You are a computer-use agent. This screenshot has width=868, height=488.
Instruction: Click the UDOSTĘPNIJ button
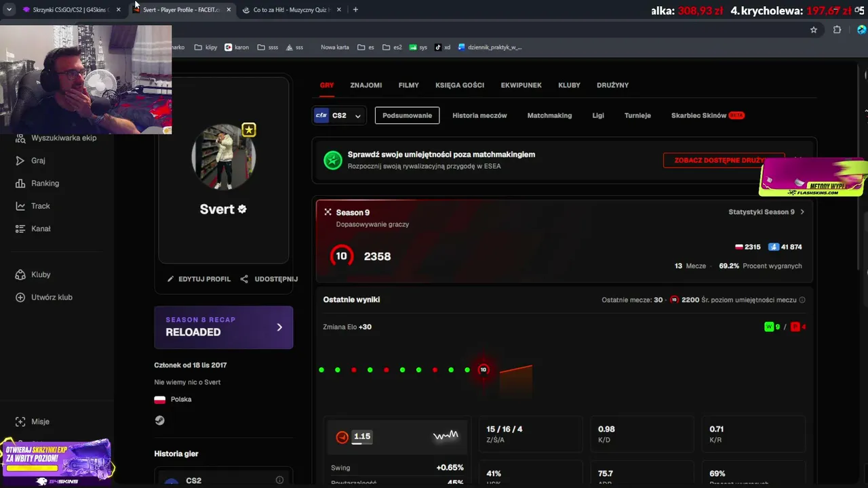click(269, 279)
